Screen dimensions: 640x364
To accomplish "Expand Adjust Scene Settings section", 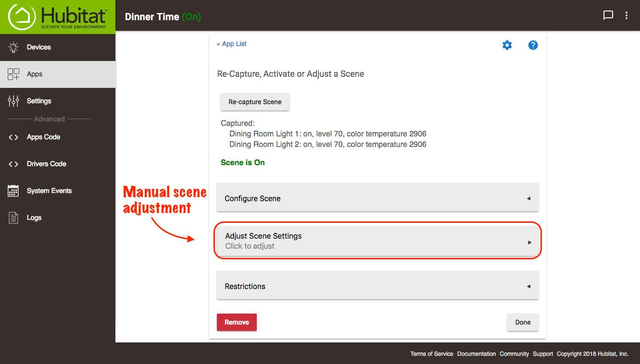I will [377, 241].
